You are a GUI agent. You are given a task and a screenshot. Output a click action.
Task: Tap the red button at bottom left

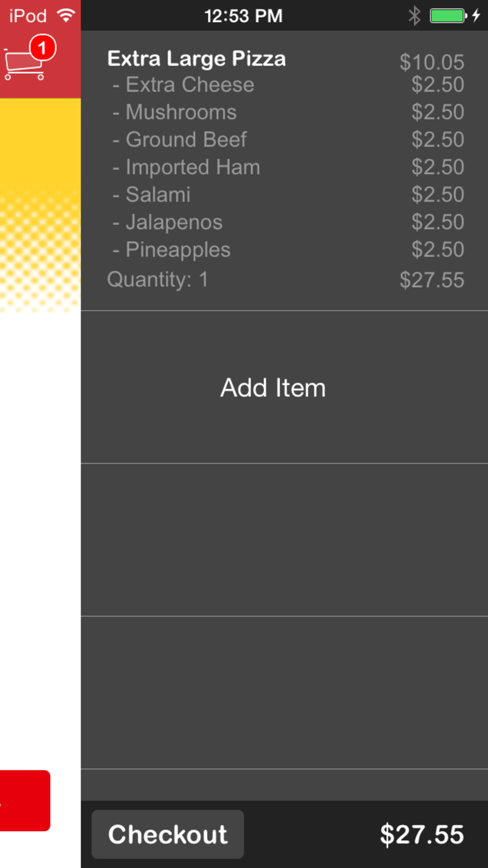pos(25,801)
